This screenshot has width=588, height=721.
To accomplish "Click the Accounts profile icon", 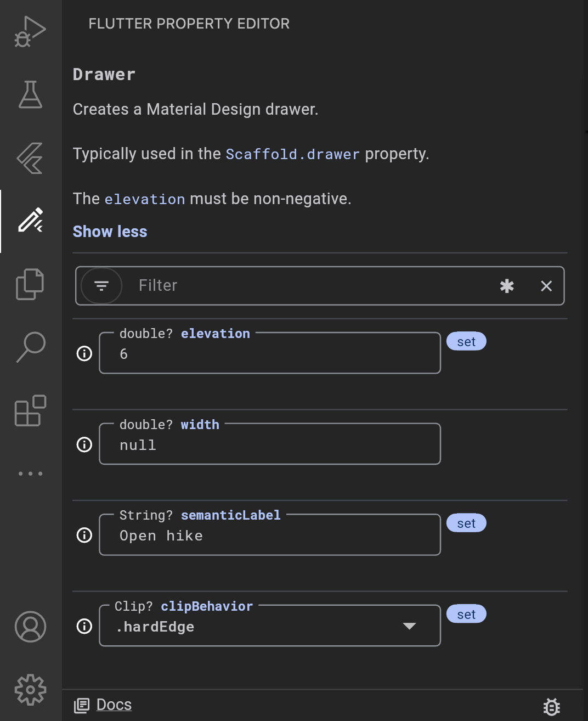I will pos(30,627).
